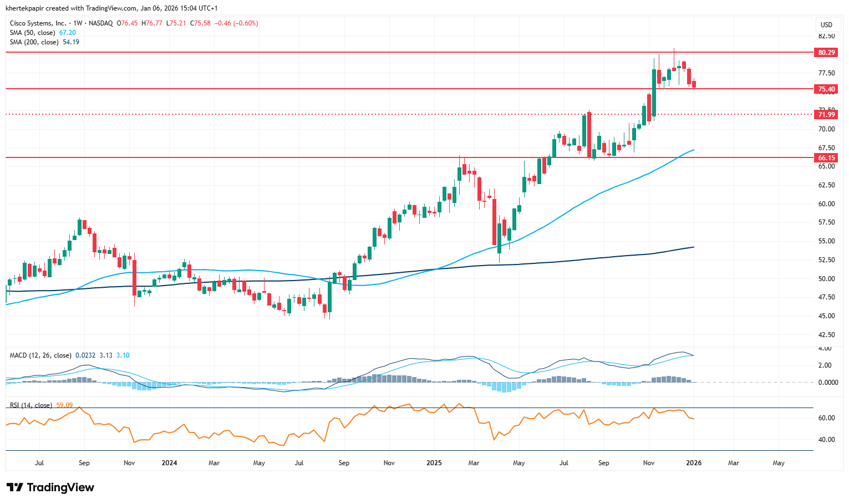Select the SMA (200, close) indicator legend
This screenshot has height=504, width=849.
point(34,42)
